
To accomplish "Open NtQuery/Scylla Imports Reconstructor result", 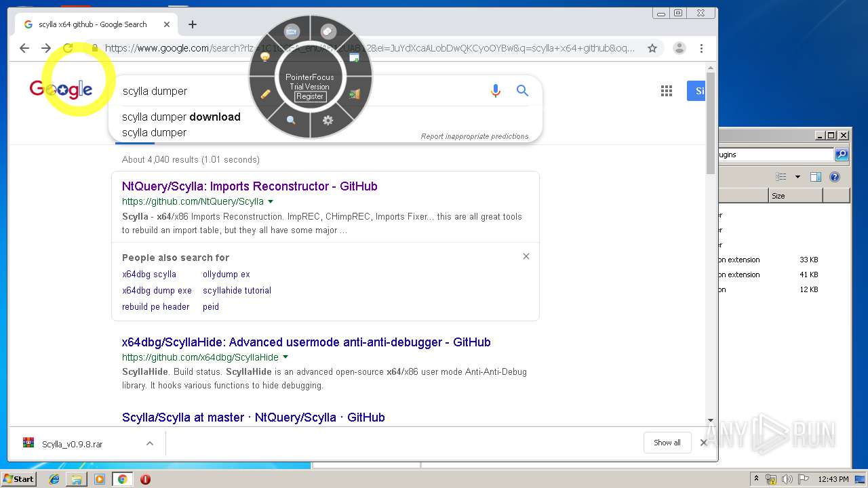I will (250, 186).
